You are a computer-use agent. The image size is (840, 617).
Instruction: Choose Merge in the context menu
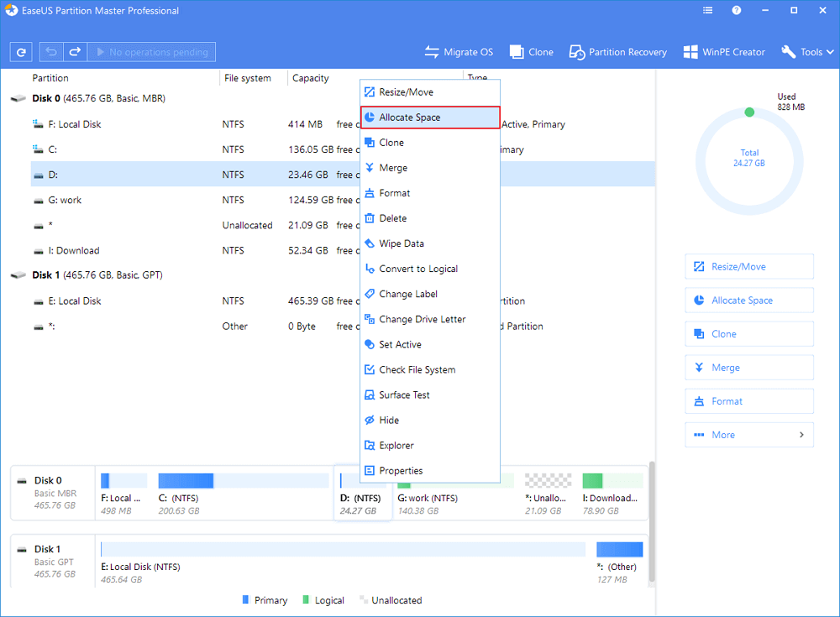(x=430, y=168)
